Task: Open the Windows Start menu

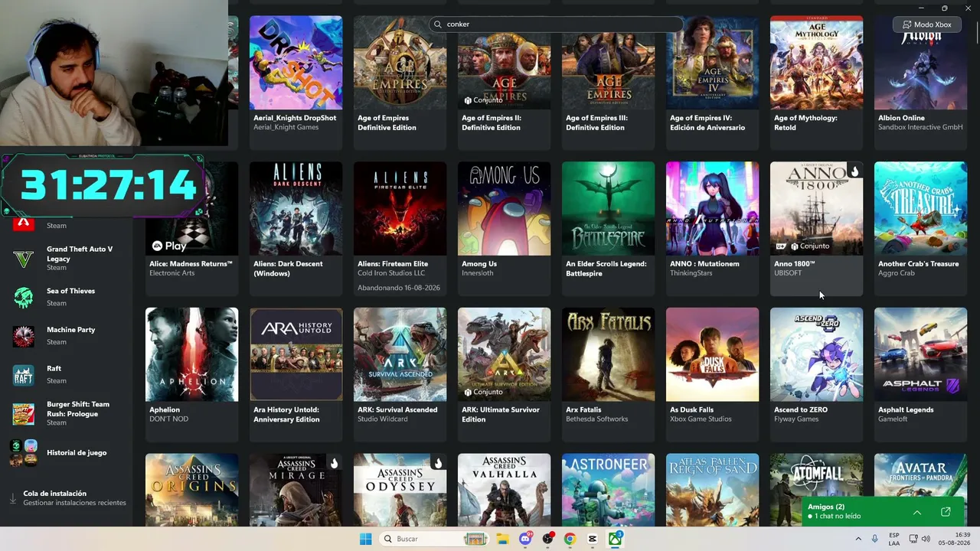Action: pos(366,539)
